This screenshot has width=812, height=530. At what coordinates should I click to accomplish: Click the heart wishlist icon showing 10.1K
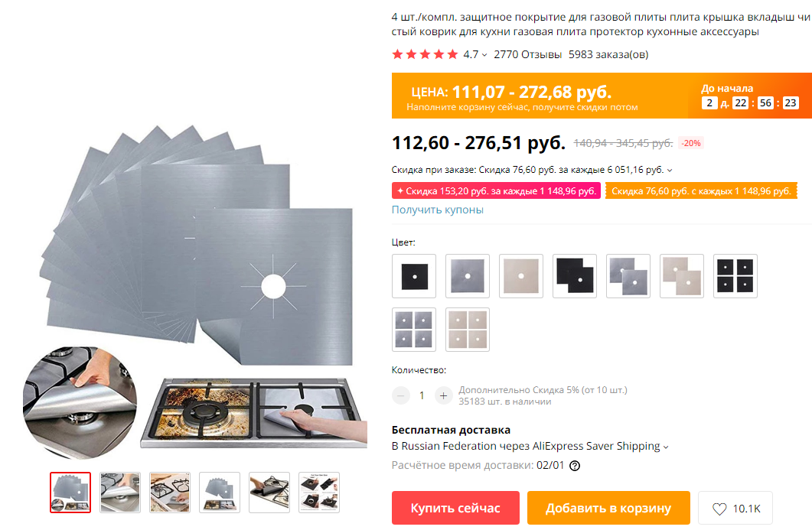point(719,509)
